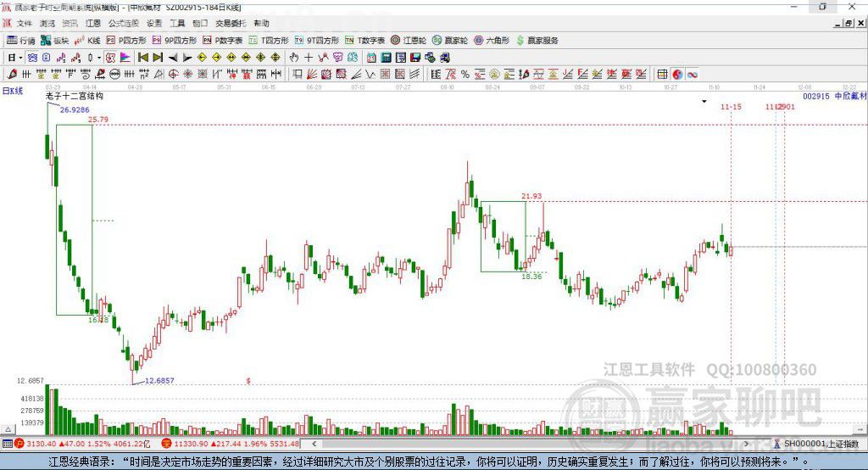Click scrollbar right arrow at bottom

746,444
